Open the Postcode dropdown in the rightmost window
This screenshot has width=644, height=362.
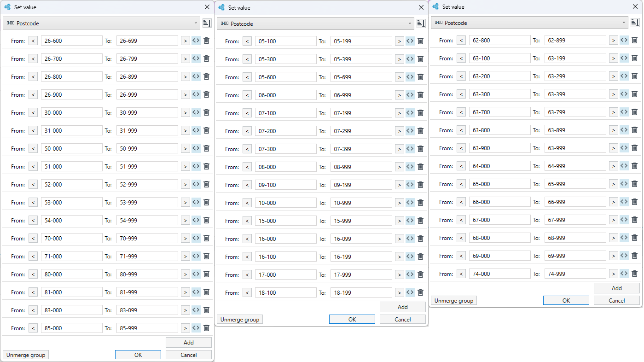tap(529, 23)
